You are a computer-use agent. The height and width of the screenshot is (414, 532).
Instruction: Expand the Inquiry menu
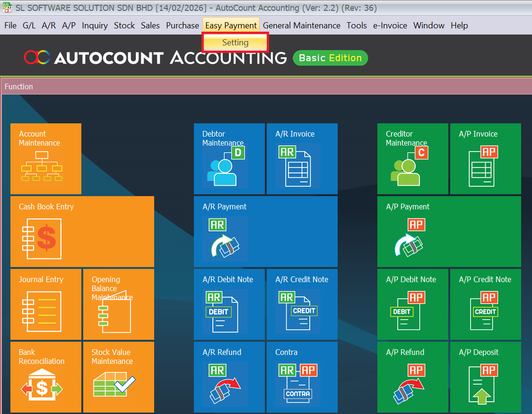coord(95,26)
